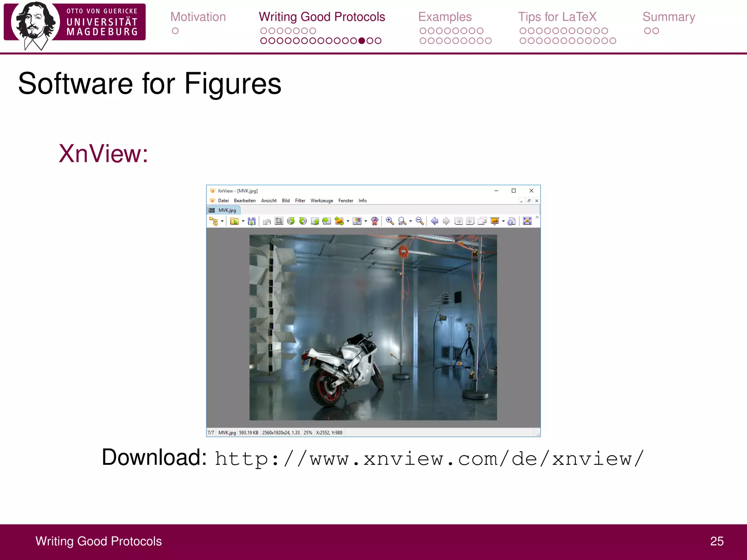Select the Crop tool icon
This screenshot has height=560, width=747.
pyautogui.click(x=279, y=221)
